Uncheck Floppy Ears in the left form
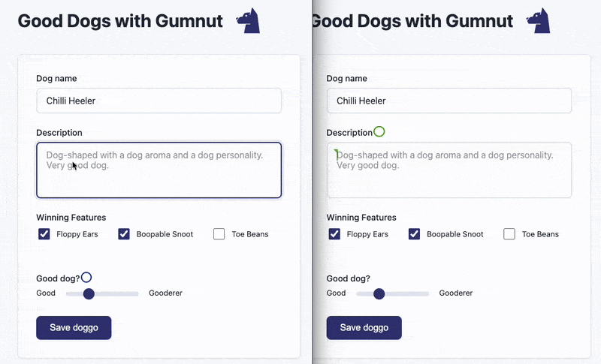Viewport: 601px width, 364px height. [x=44, y=234]
